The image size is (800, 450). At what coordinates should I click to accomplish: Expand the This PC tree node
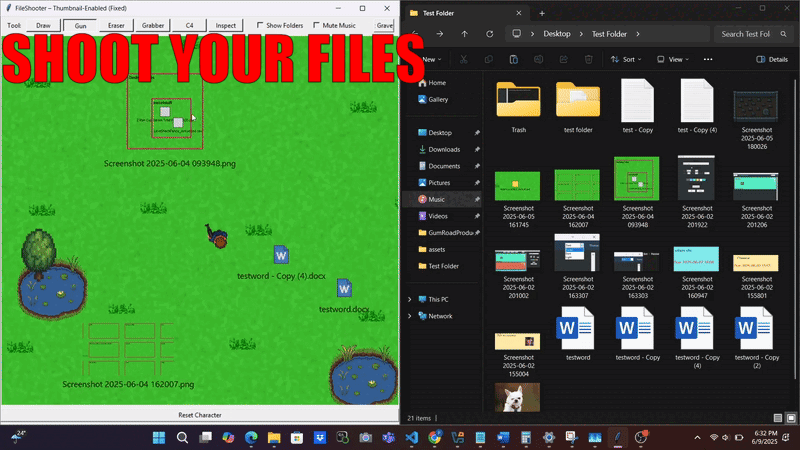tap(410, 299)
